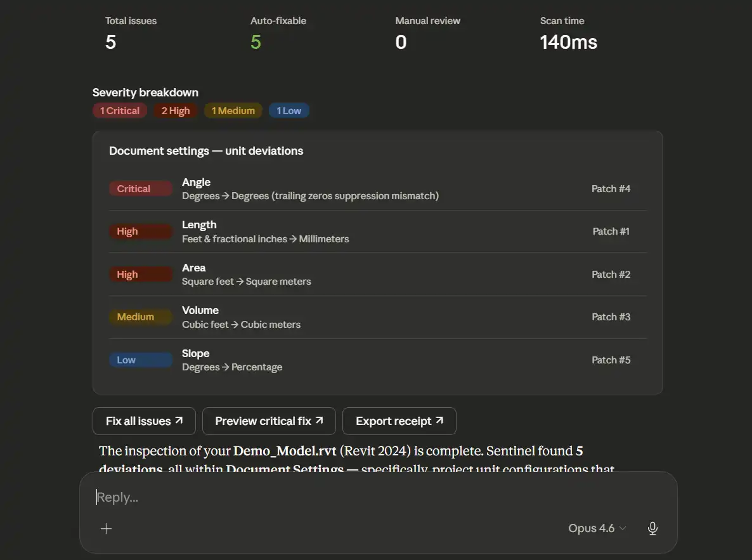Select the 1 Critical severity badge

(x=120, y=111)
